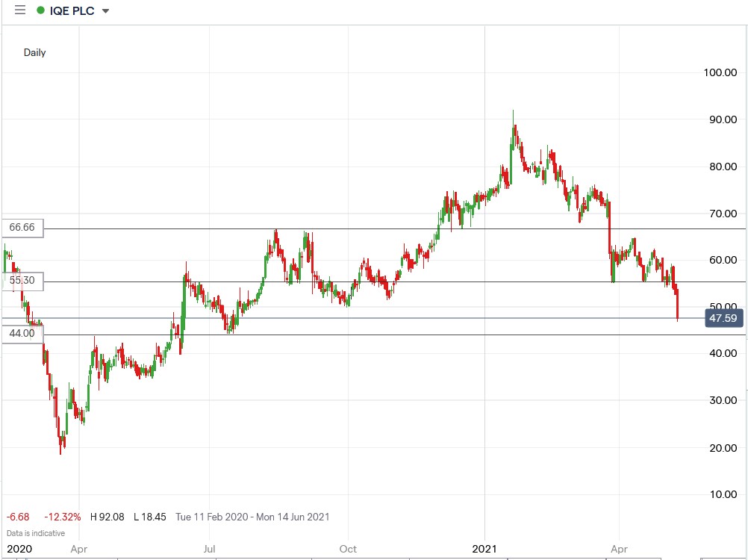Click the Data is indicative notice
The image size is (748, 560).
pos(36,533)
